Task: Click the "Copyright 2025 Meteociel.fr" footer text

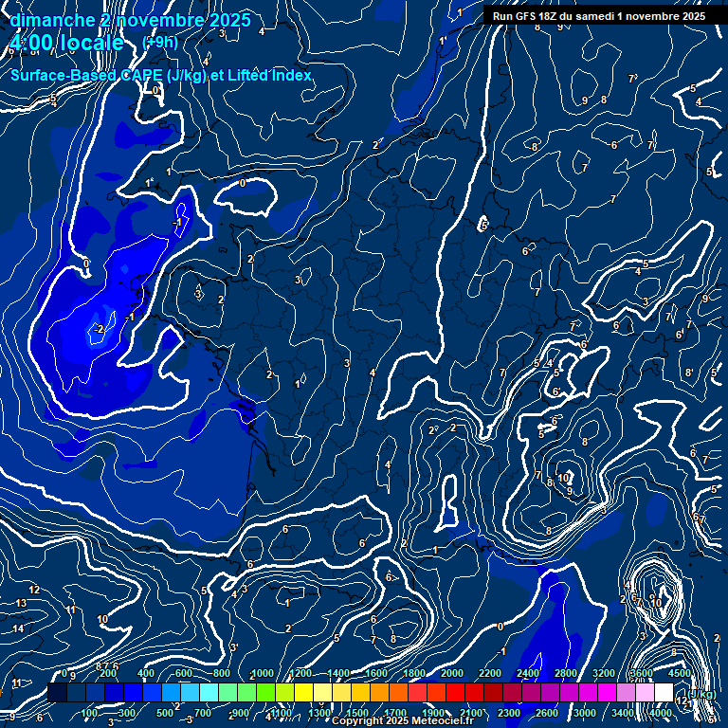Action: tap(403, 720)
